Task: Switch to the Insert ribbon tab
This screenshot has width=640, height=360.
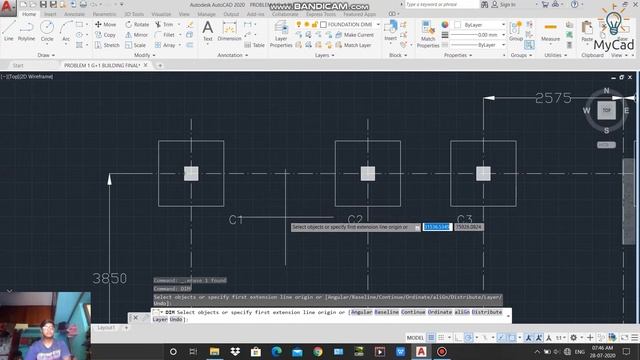Action: 50,14
